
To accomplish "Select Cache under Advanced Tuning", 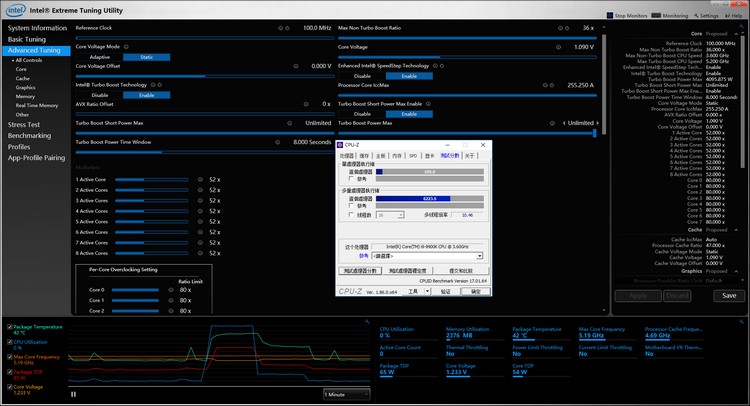I will tap(22, 78).
